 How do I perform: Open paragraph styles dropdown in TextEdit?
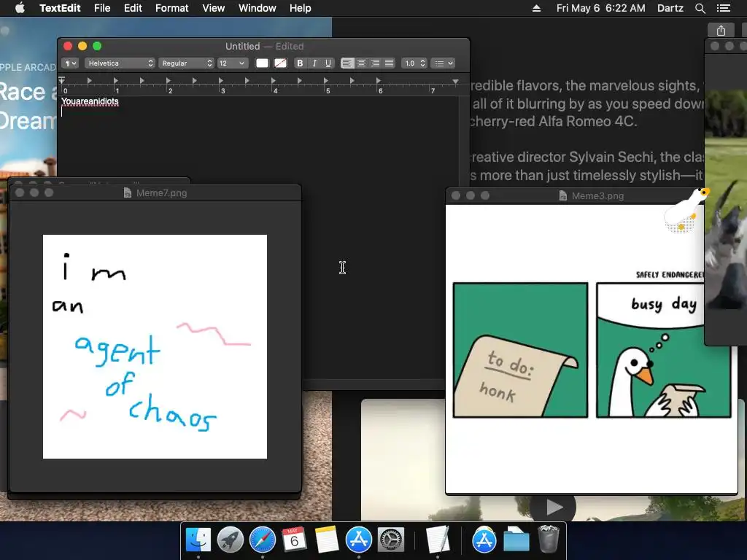point(70,63)
